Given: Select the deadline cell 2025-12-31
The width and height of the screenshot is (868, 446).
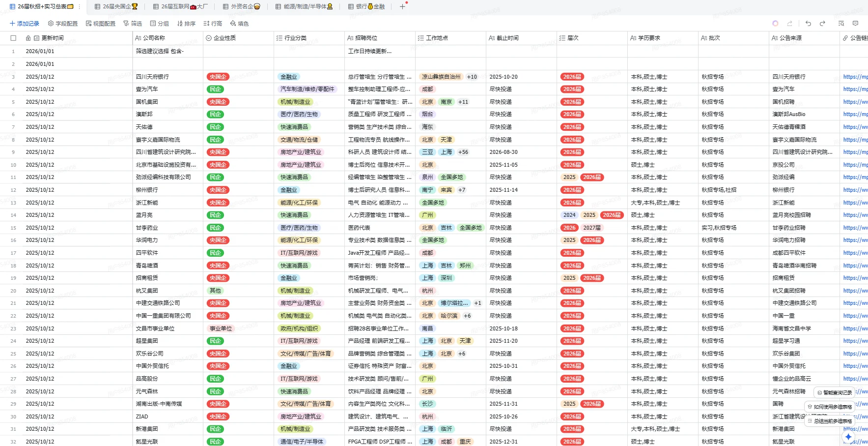Looking at the screenshot, I should point(521,442).
